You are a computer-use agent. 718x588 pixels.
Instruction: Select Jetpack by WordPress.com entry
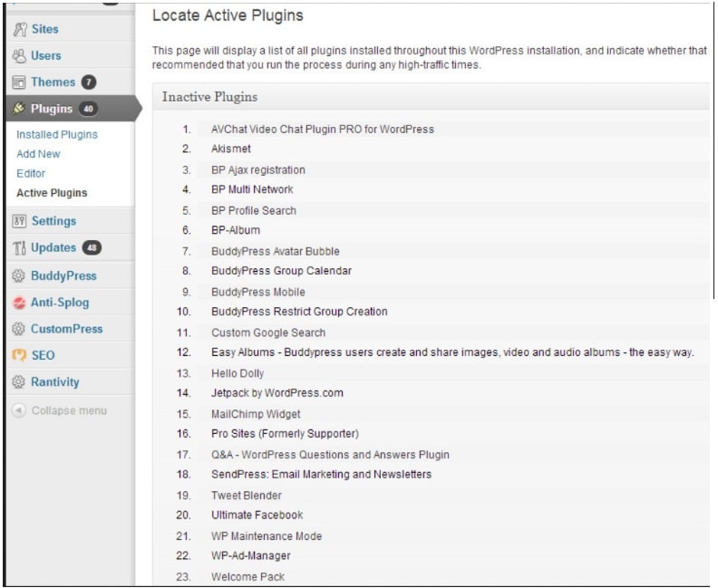(277, 393)
